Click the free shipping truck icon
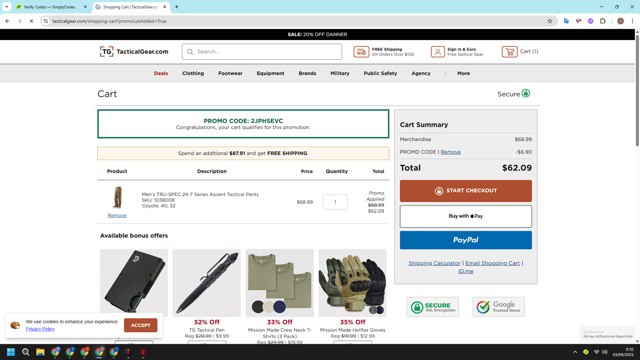640x360 pixels. (361, 52)
